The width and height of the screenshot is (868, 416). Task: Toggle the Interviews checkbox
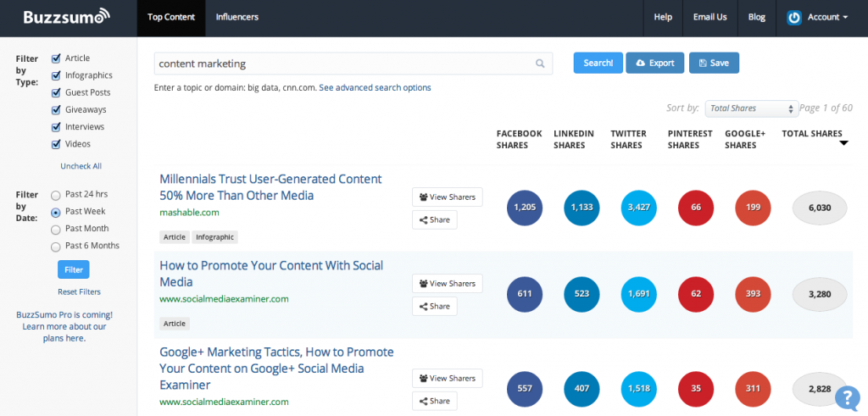pos(56,127)
